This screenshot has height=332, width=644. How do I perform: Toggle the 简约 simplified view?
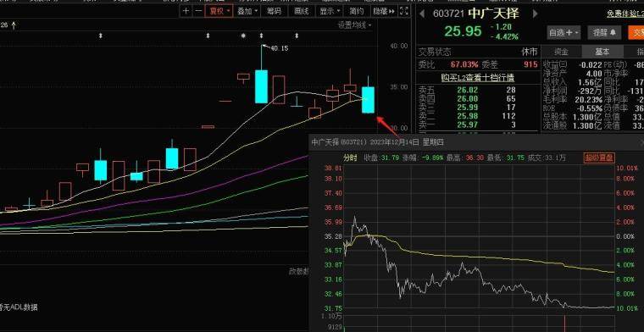click(x=357, y=11)
